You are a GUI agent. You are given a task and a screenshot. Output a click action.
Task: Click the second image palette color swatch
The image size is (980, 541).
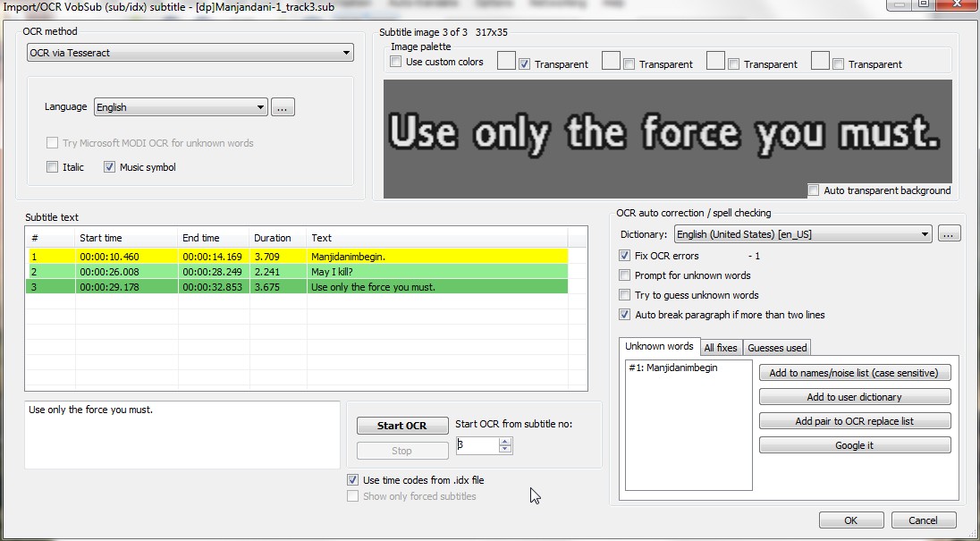coord(611,61)
